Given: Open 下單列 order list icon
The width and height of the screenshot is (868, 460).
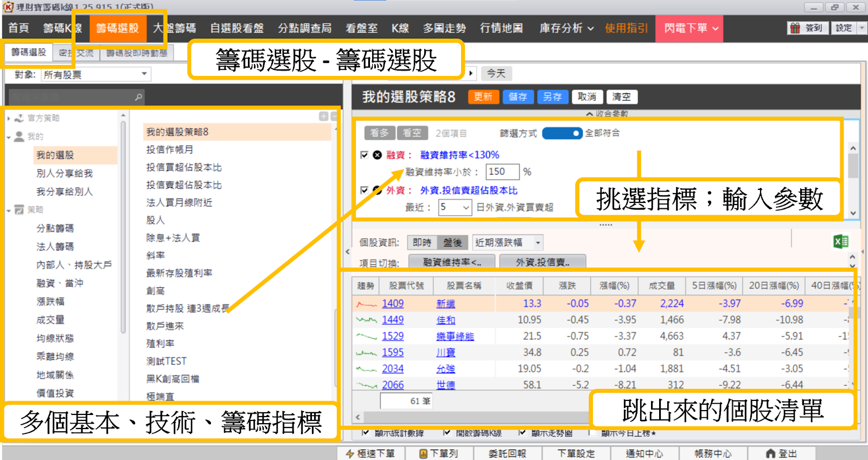Looking at the screenshot, I should (423, 453).
